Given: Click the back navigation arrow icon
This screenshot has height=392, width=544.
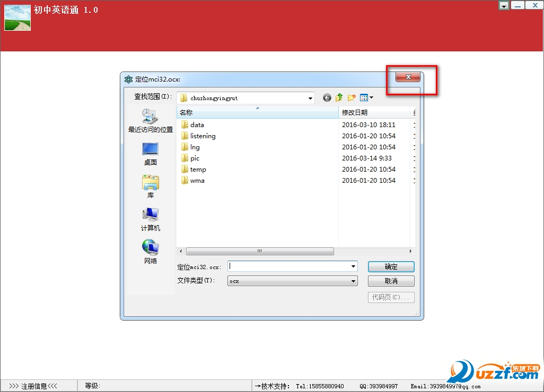Looking at the screenshot, I should [327, 98].
